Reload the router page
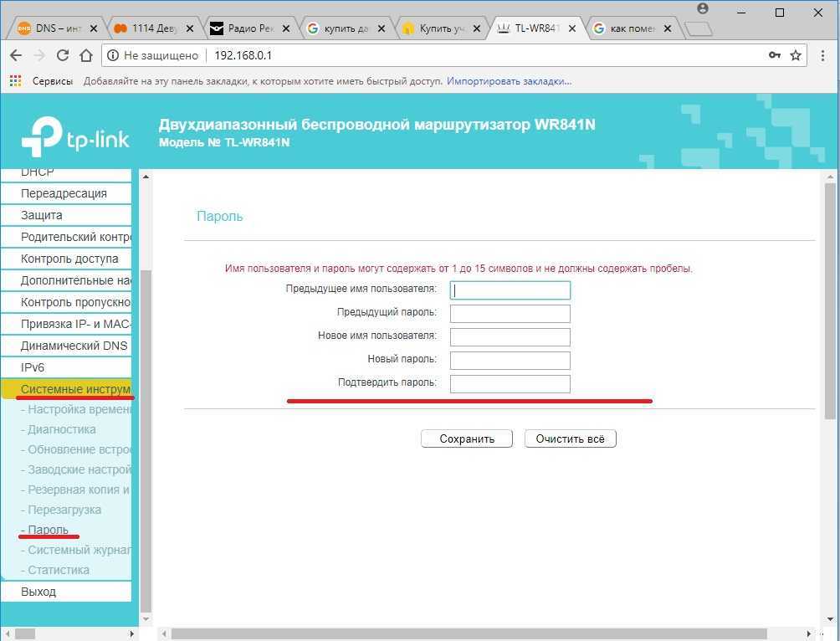The height and width of the screenshot is (641, 840). [63, 55]
